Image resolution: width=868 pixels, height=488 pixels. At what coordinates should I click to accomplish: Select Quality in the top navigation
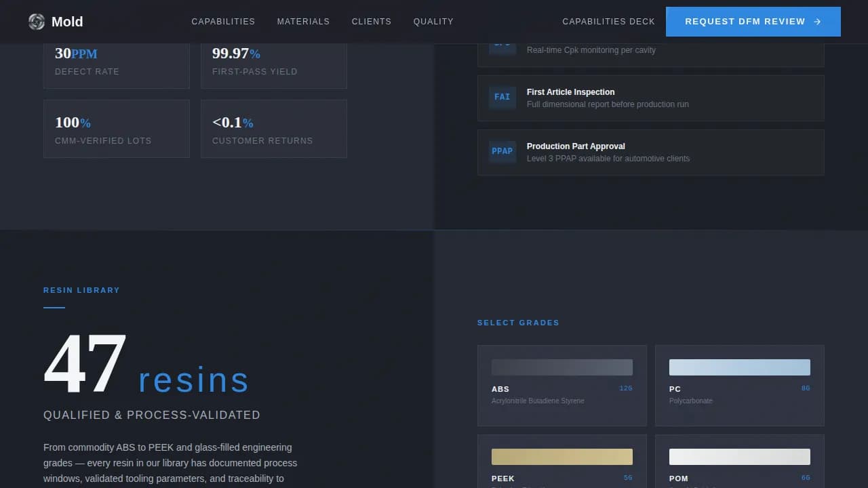pos(433,21)
